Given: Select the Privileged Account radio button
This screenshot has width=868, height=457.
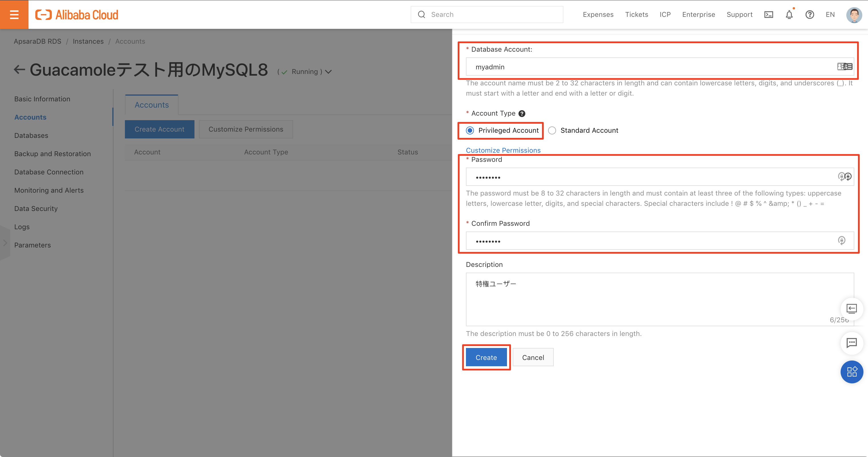Looking at the screenshot, I should tap(470, 130).
